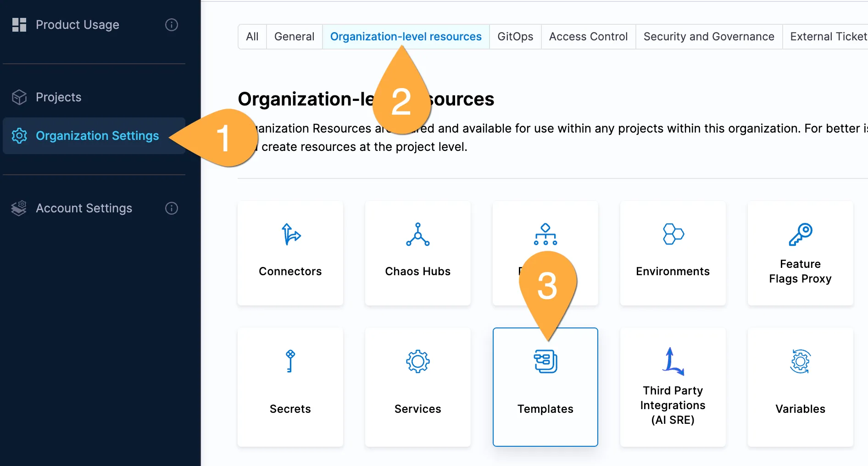
Task: Select the Environments hexagon icon
Action: point(673,234)
